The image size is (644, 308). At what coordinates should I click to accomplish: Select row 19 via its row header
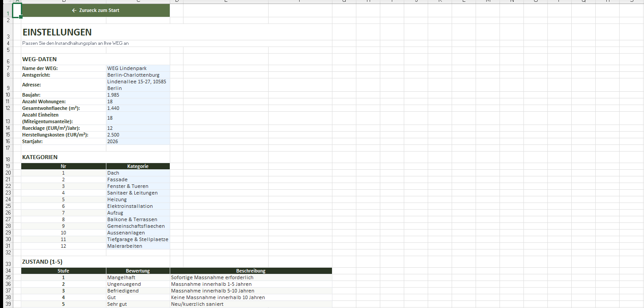pos(8,166)
